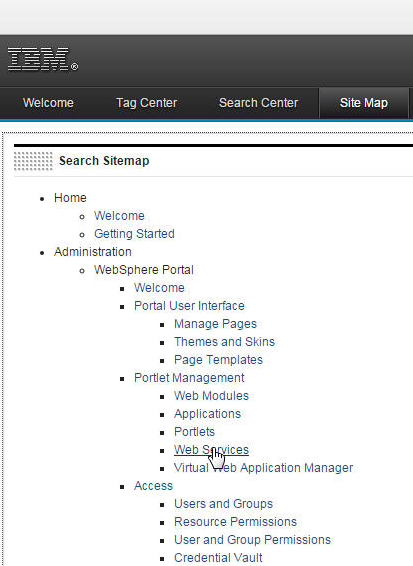Click the Search Sitemap portlet grip icon
Screen dimensions: 413x566
click(33, 161)
